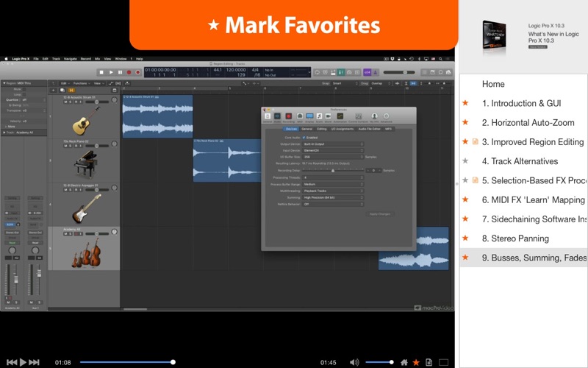
Task: Toggle favorite star for Stereo Panning
Action: 465,238
